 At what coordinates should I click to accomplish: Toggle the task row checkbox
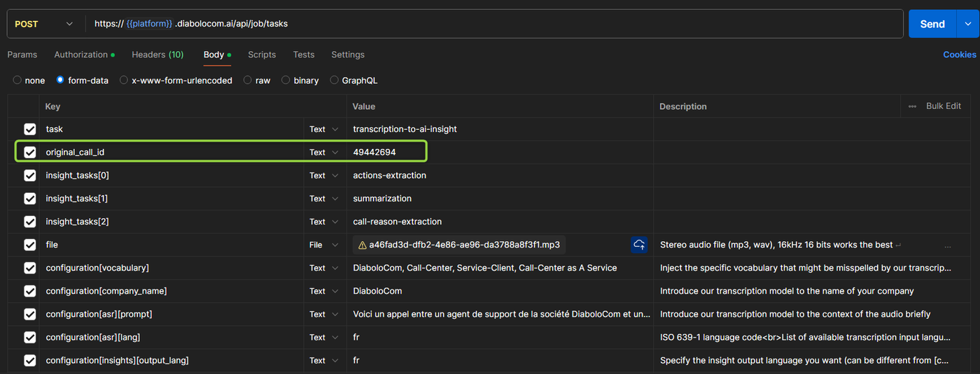30,129
